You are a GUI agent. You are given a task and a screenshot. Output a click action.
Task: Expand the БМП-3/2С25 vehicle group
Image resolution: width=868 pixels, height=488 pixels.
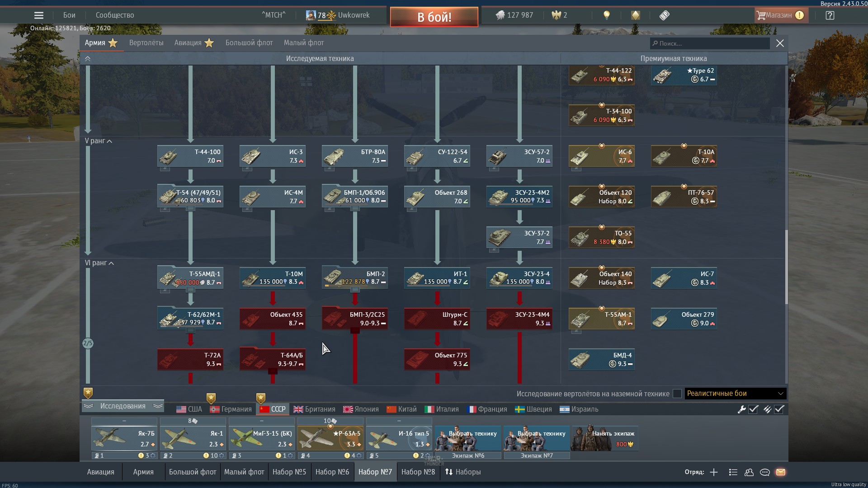tap(355, 331)
